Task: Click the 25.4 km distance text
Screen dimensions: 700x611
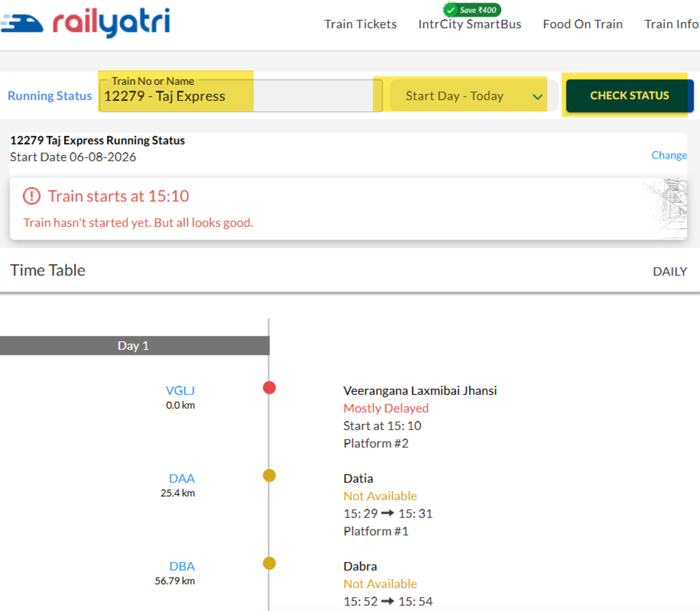Action: pyautogui.click(x=178, y=493)
